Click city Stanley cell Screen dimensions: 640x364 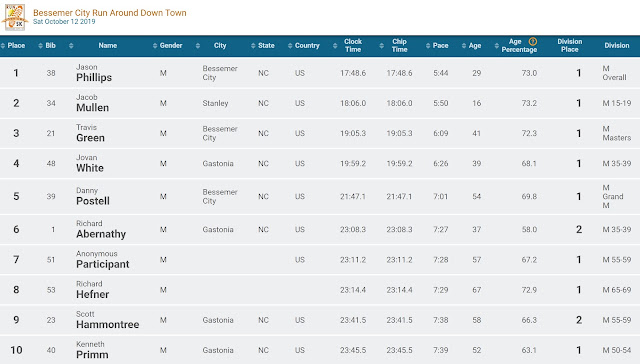[x=215, y=103]
